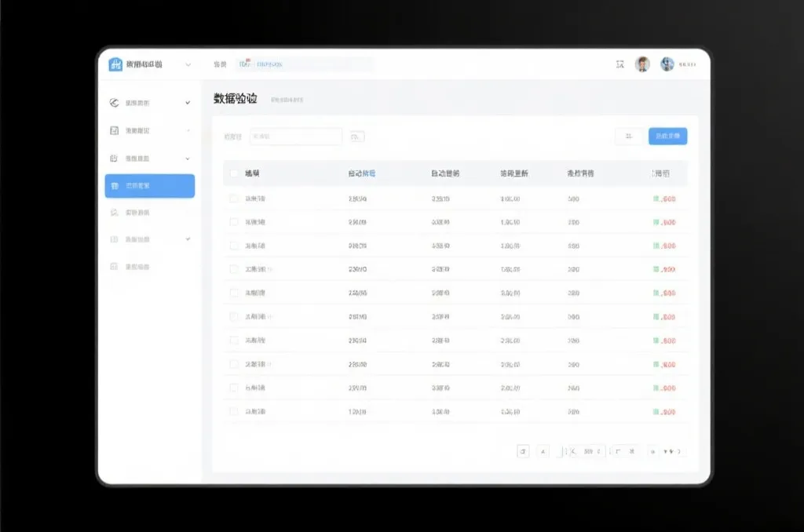Click the last sidebar item's grid icon

(115, 267)
